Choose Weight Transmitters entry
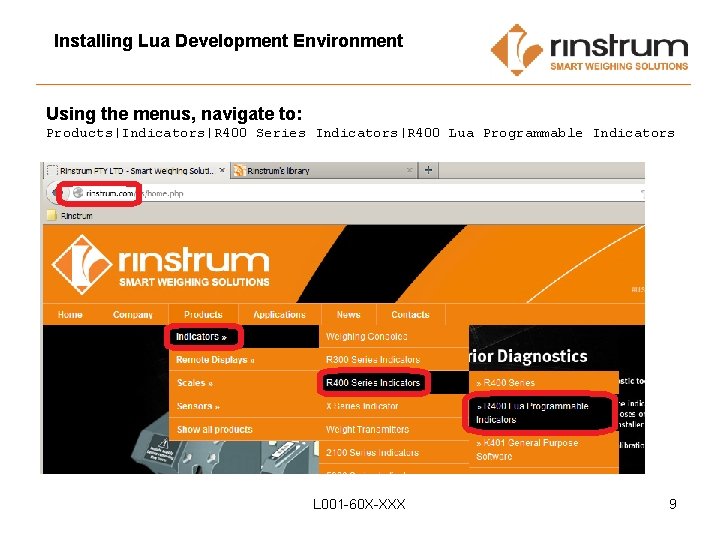The width and height of the screenshot is (720, 540). point(394,429)
